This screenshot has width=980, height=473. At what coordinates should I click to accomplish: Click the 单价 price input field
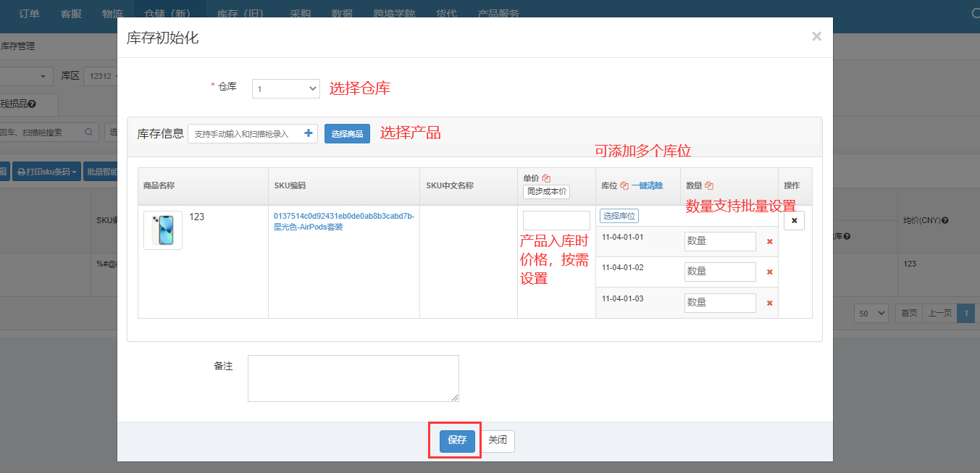coord(556,220)
